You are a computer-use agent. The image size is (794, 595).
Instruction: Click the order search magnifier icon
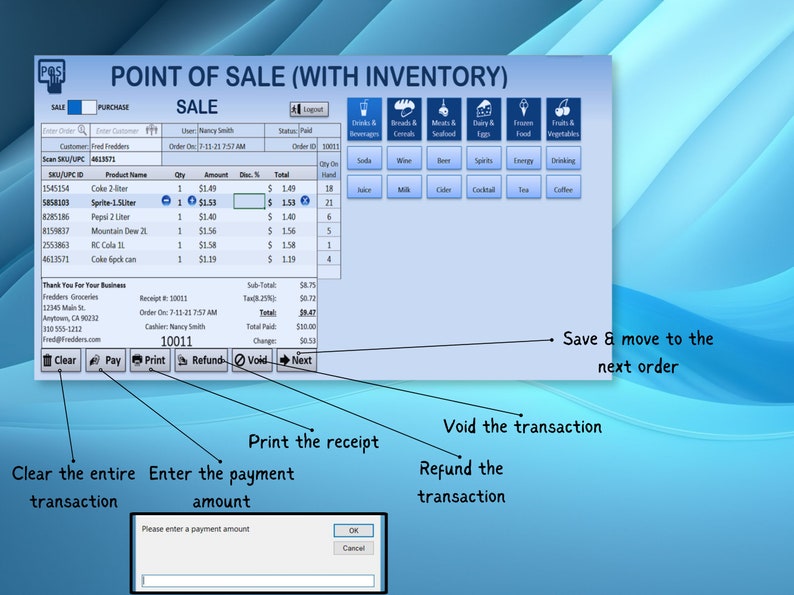(82, 130)
